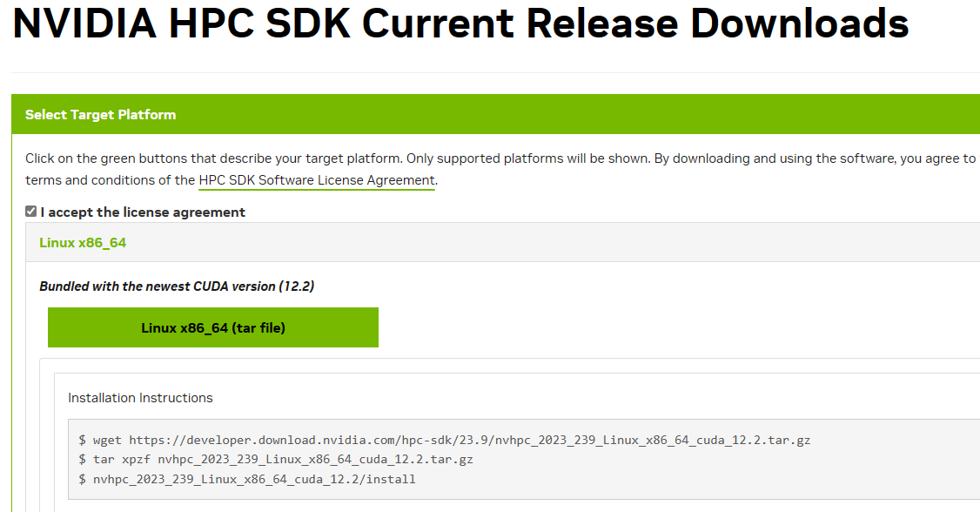Image resolution: width=980 pixels, height=512 pixels.
Task: Click the tar.gz filename in the tar command
Action: [315, 460]
